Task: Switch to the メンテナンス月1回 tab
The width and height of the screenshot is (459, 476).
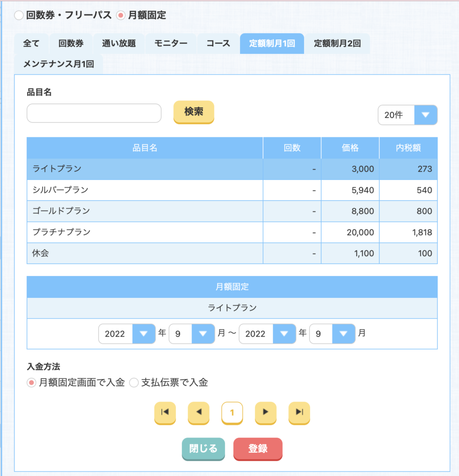Action: (x=59, y=65)
